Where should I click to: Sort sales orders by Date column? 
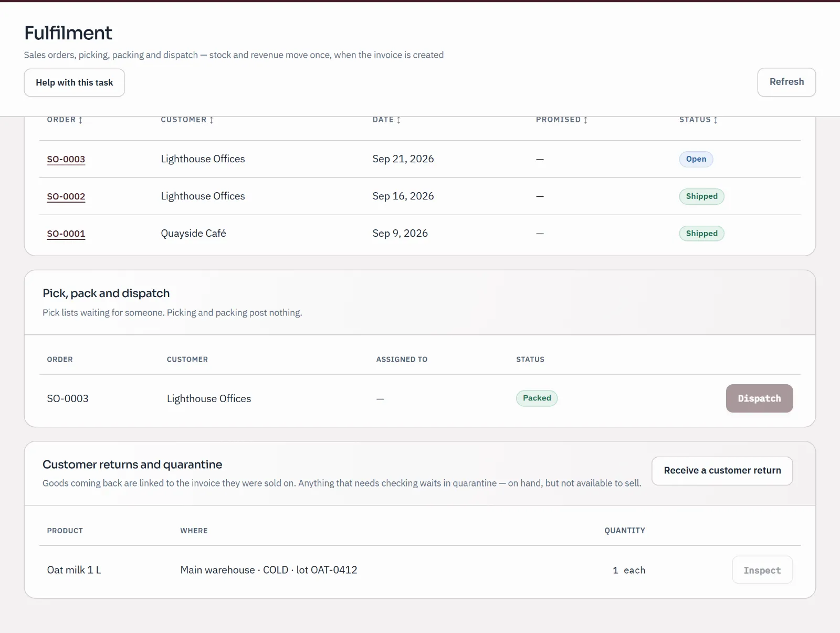[x=387, y=120]
